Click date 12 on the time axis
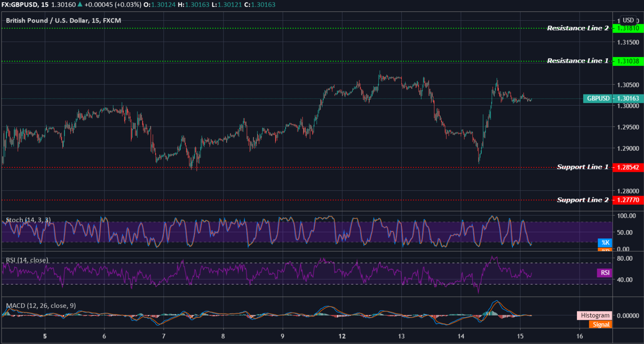This screenshot has height=344, width=644. click(342, 336)
